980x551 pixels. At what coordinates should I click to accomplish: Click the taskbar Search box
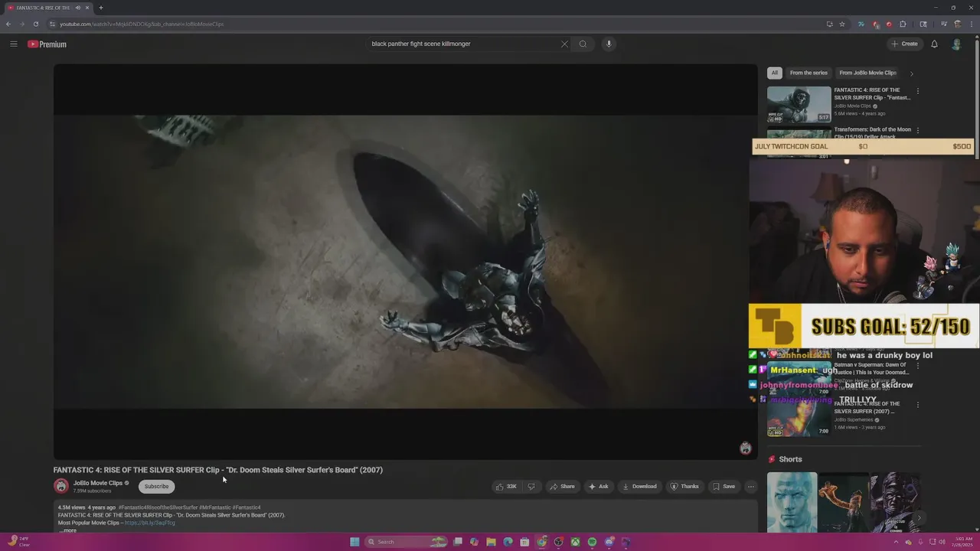(x=407, y=542)
